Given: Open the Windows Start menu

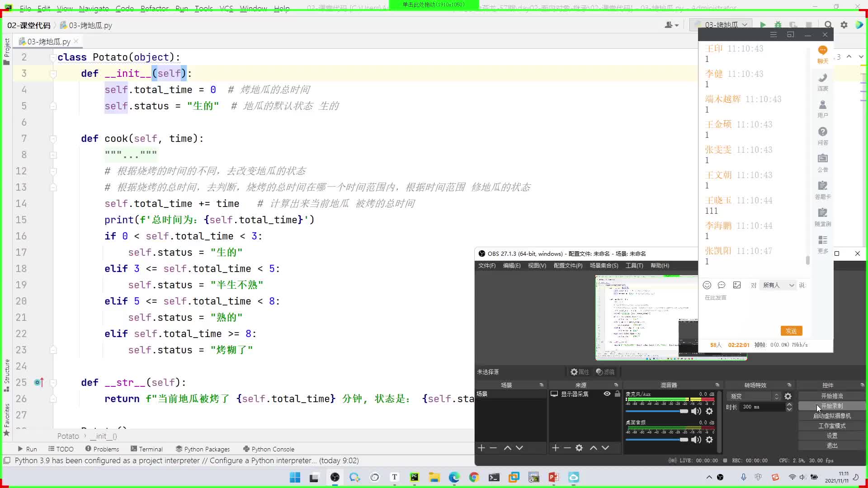Looking at the screenshot, I should pos(295,477).
